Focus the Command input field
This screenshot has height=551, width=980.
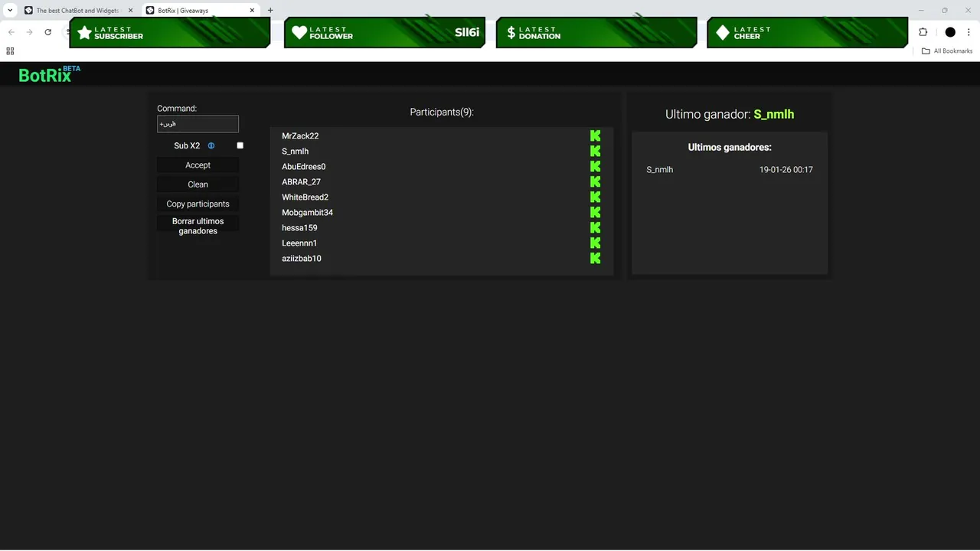coord(198,124)
